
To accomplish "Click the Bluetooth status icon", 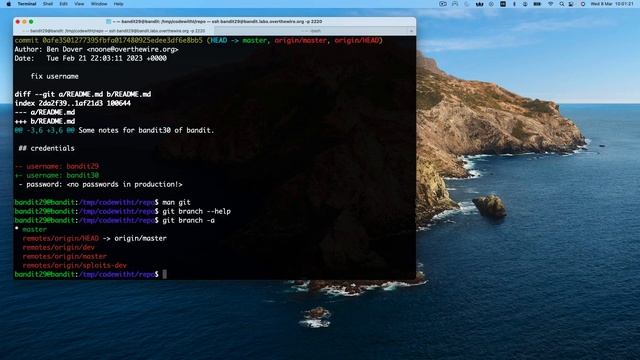I will pyautogui.click(x=514, y=4).
